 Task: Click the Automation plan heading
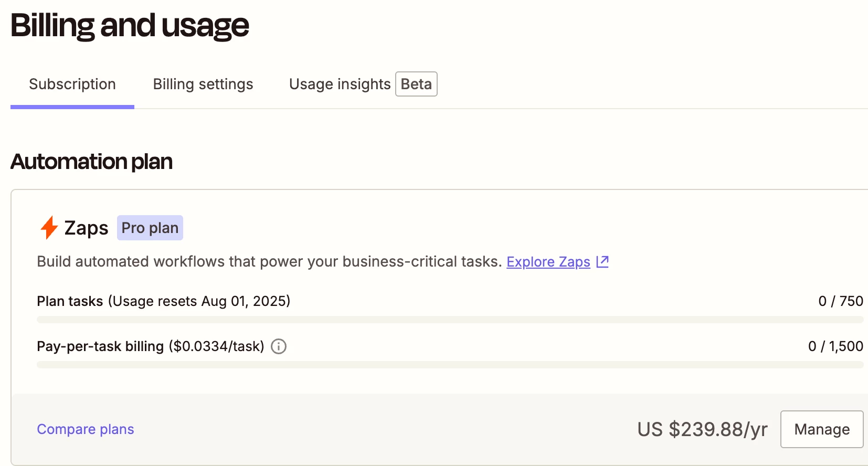click(x=91, y=162)
